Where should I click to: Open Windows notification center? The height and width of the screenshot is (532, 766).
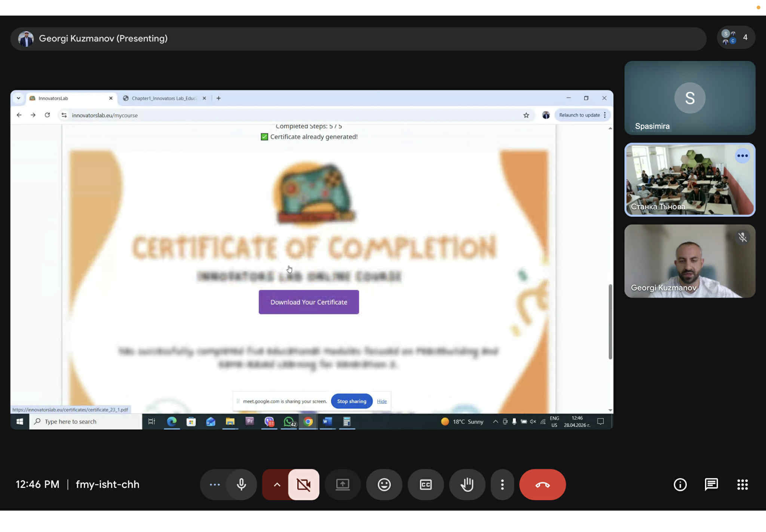[x=600, y=422]
